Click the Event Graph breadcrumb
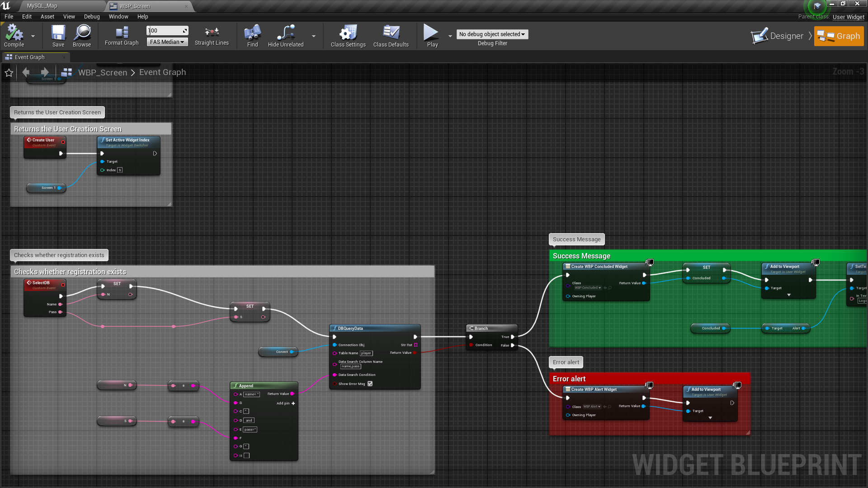This screenshot has height=488, width=868. coord(162,72)
